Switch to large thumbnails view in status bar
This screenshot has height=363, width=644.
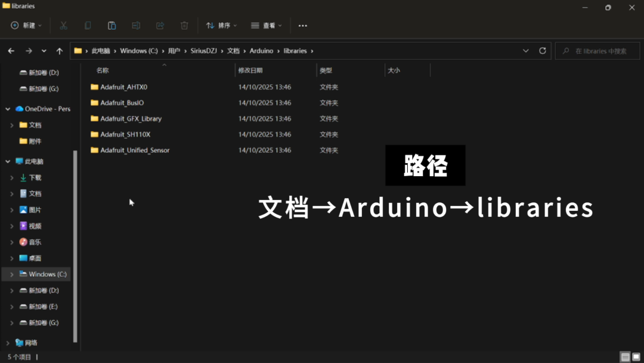click(636, 357)
